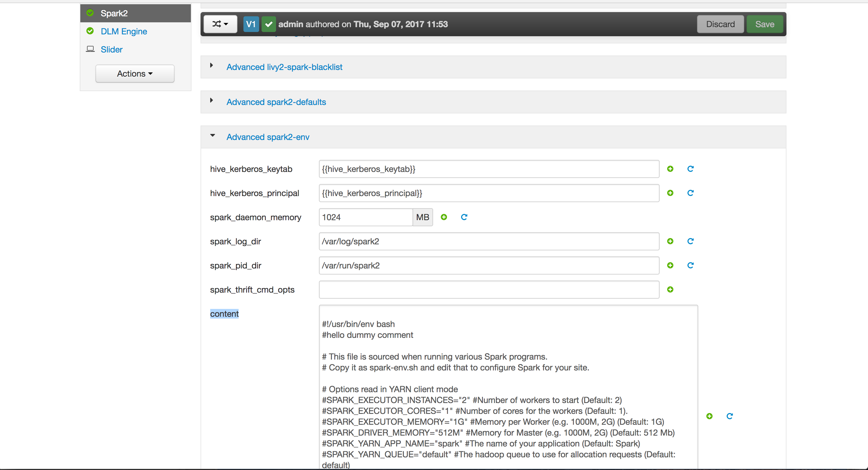
Task: Click override icon for spark_pid_dir
Action: click(x=670, y=265)
